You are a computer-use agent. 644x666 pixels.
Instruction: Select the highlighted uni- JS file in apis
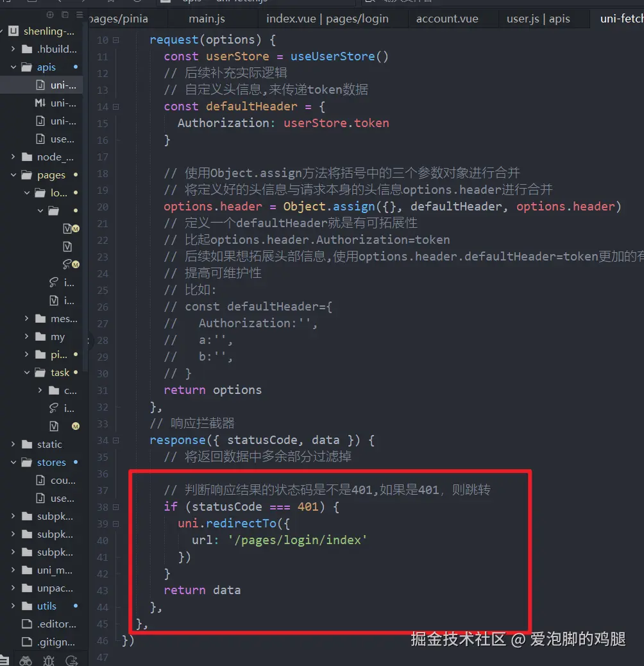41,85
